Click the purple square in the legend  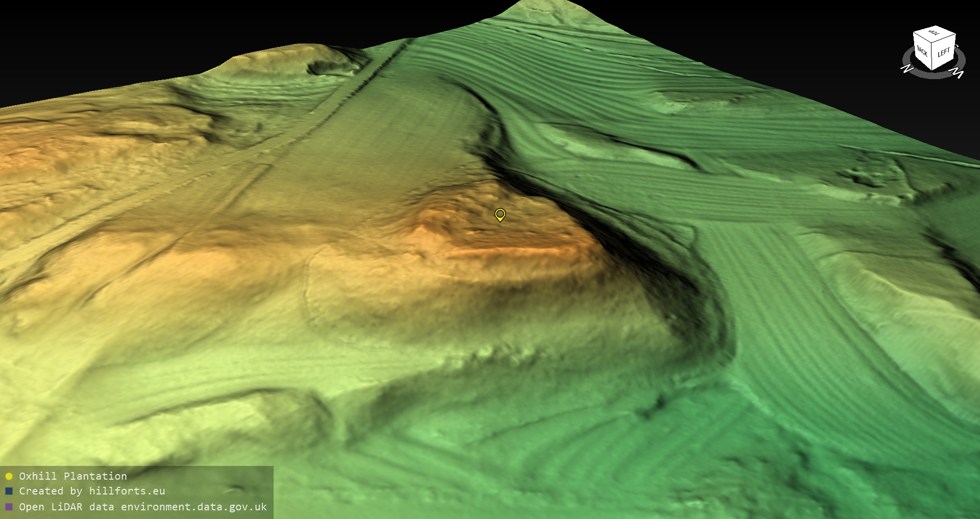(x=9, y=507)
